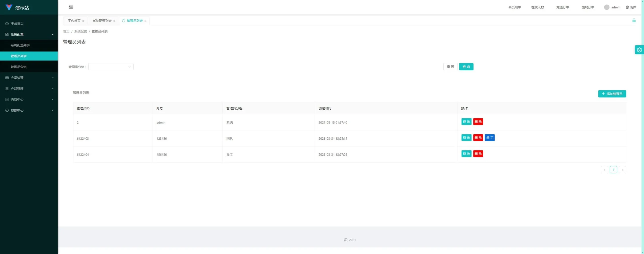Open 会员购单 in the top bar
Screen dimensions: 644x254
click(514, 7)
